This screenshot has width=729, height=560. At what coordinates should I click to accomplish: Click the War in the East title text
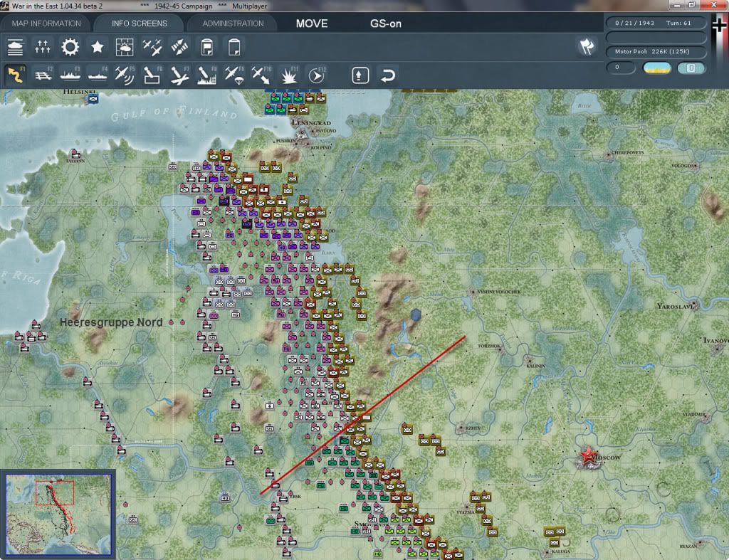point(57,6)
